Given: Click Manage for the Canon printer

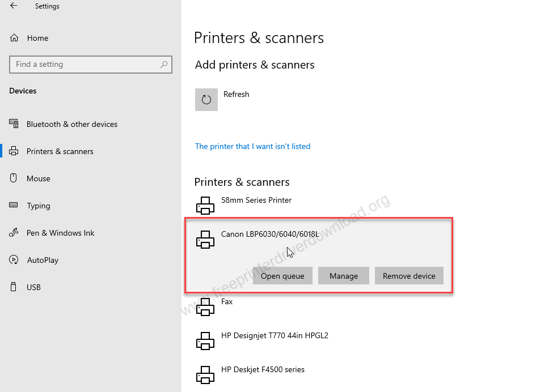Looking at the screenshot, I should point(344,275).
